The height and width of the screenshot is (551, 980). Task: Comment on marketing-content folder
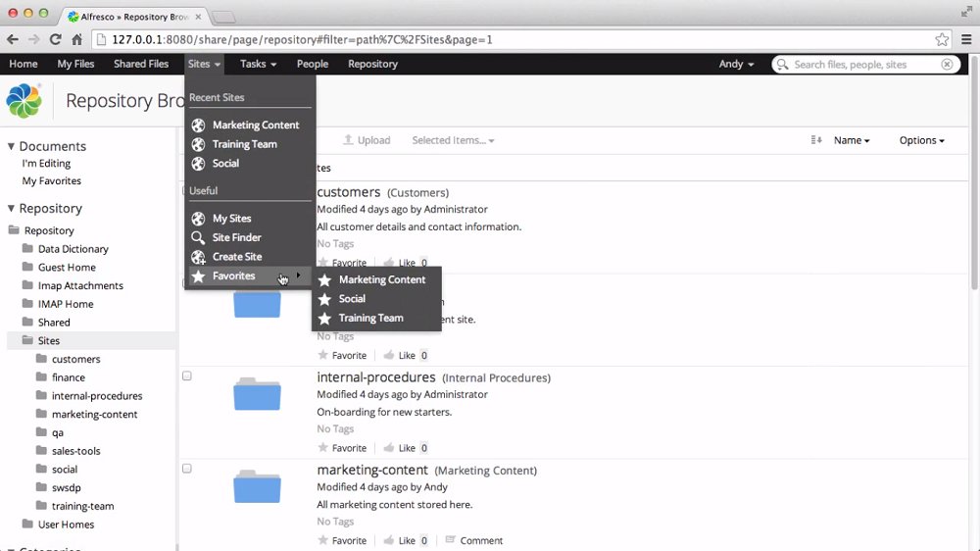(x=473, y=540)
